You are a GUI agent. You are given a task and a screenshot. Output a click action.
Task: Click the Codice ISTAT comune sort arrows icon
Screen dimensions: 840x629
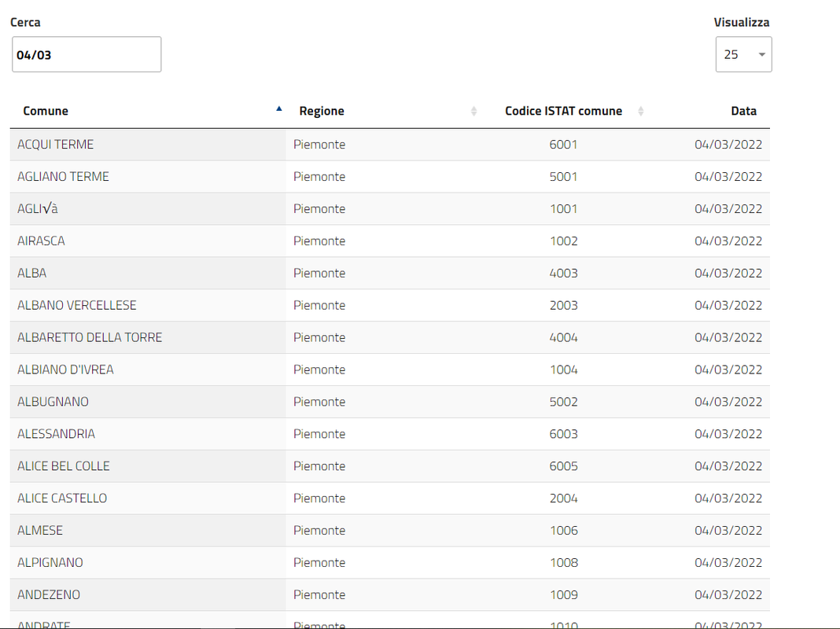pos(641,111)
